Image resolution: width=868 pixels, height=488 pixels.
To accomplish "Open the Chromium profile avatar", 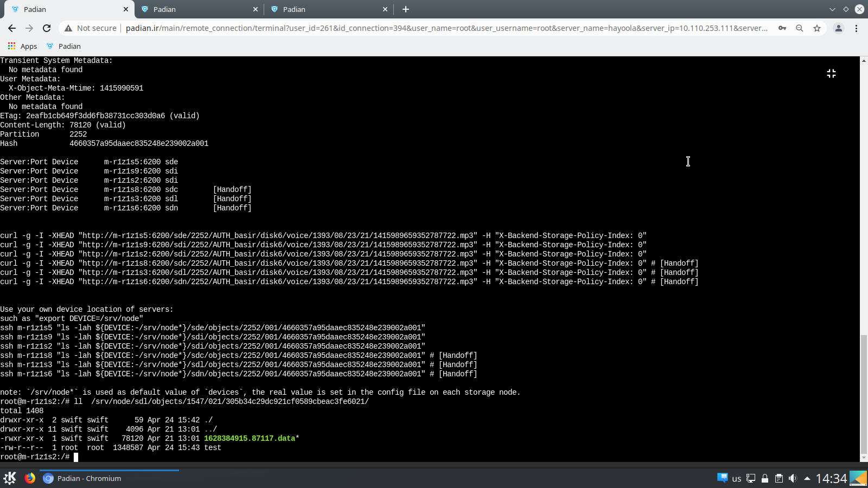I will tap(838, 28).
